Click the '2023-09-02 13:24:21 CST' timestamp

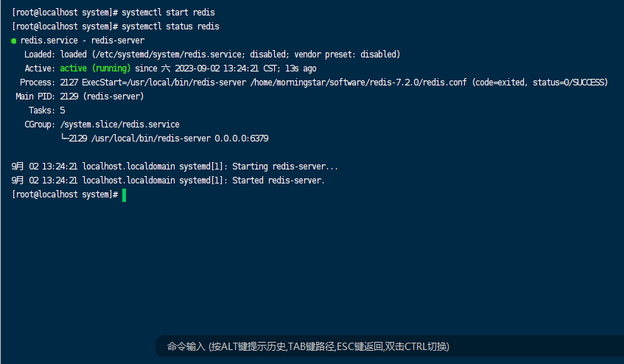(x=226, y=69)
